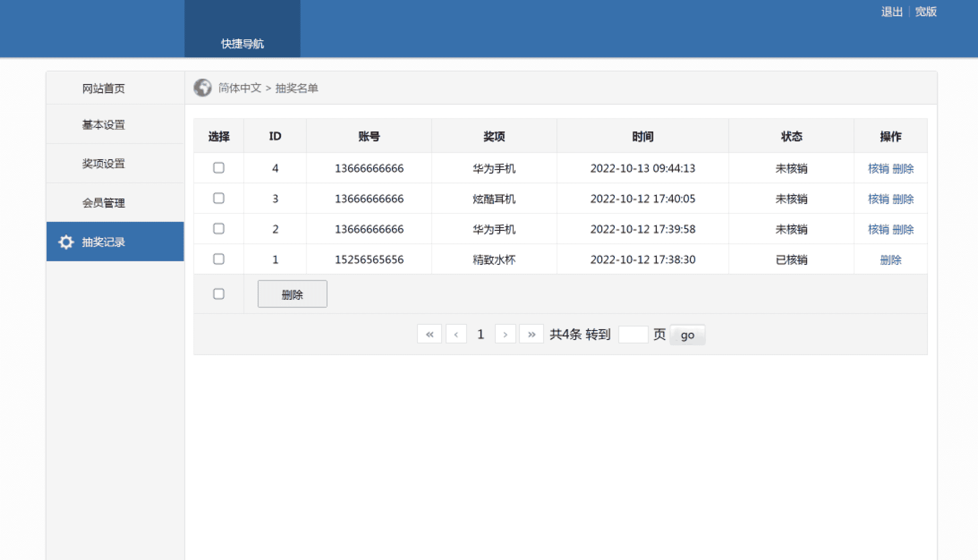Go to previous page arrow
This screenshot has width=978, height=560.
click(x=456, y=334)
